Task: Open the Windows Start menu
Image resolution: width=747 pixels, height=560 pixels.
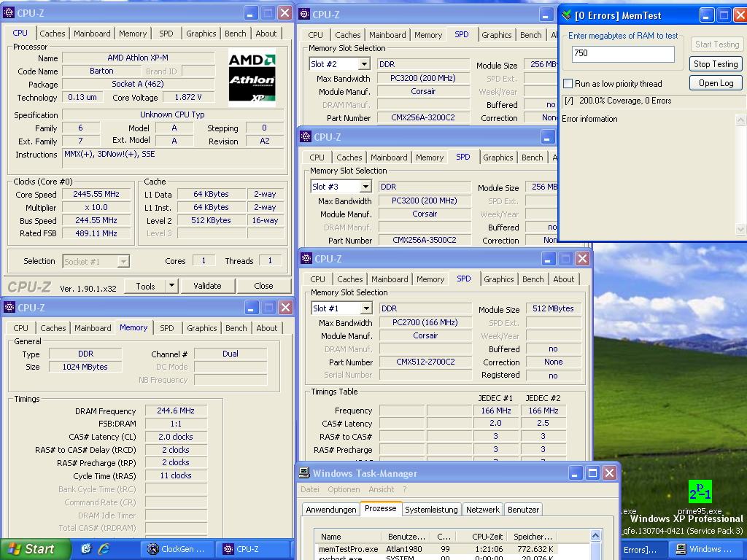Action: click(35, 549)
